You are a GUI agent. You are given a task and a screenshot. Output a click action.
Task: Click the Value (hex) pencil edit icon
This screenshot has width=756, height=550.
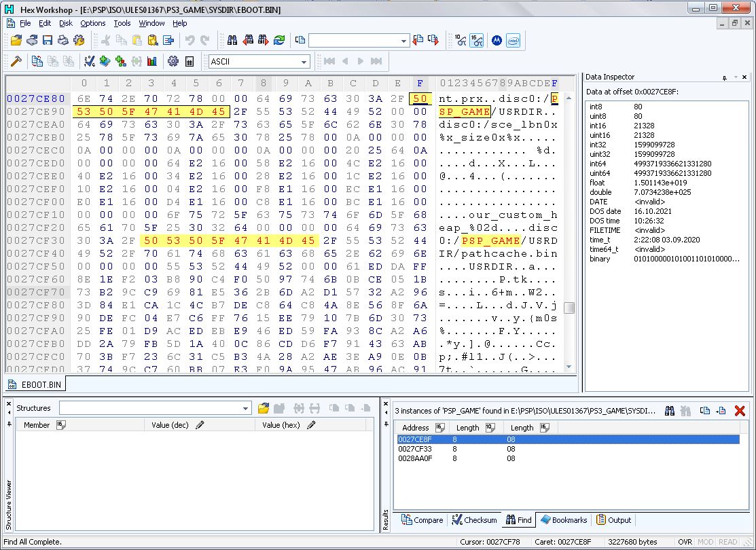(311, 424)
